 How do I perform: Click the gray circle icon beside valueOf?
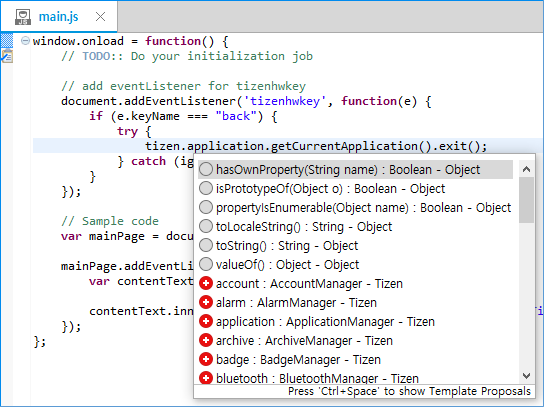coord(206,264)
